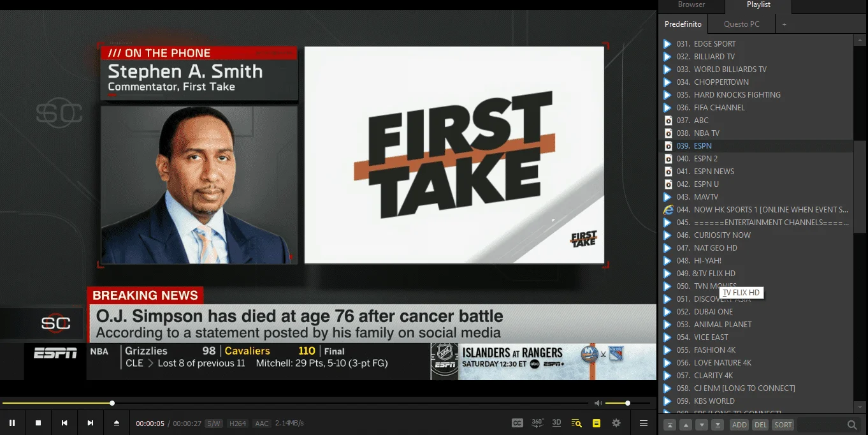Click the ADD playlist button
868x435 pixels.
[739, 425]
